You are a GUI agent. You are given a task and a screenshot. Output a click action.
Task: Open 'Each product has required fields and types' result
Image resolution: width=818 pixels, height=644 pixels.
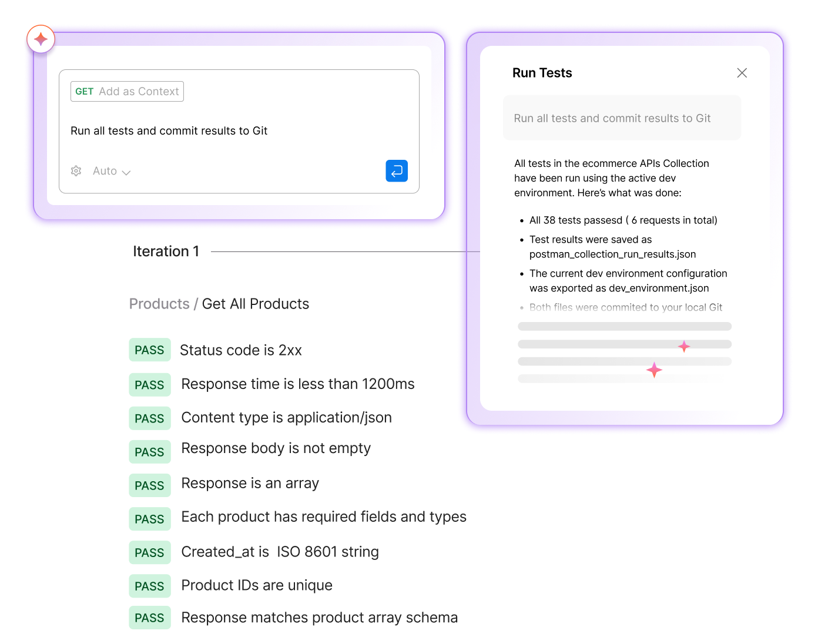point(323,517)
